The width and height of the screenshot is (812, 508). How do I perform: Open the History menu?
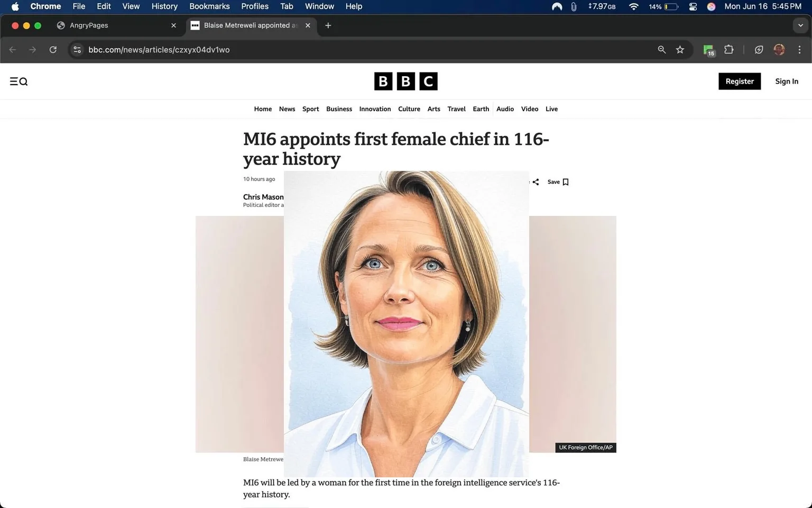pos(164,6)
